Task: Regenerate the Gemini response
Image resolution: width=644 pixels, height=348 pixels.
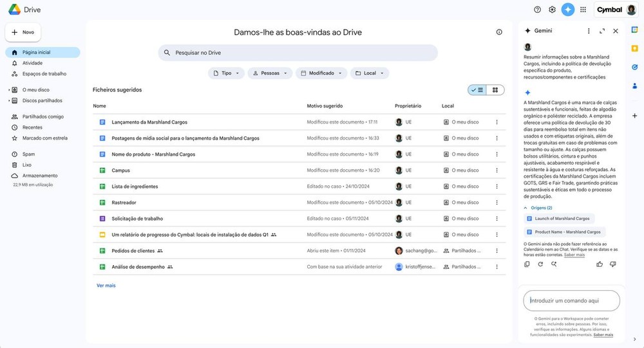Action: (540, 264)
